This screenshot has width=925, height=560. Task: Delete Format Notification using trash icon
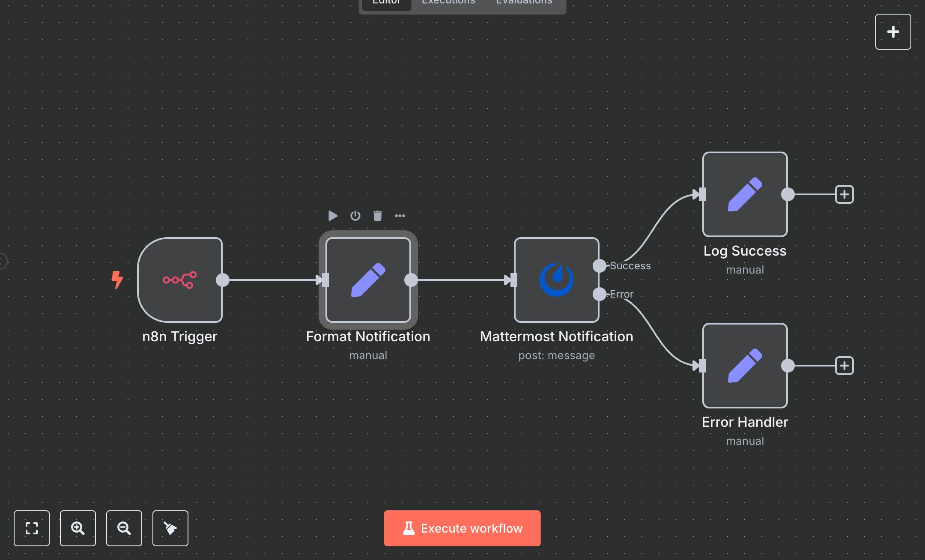tap(377, 216)
